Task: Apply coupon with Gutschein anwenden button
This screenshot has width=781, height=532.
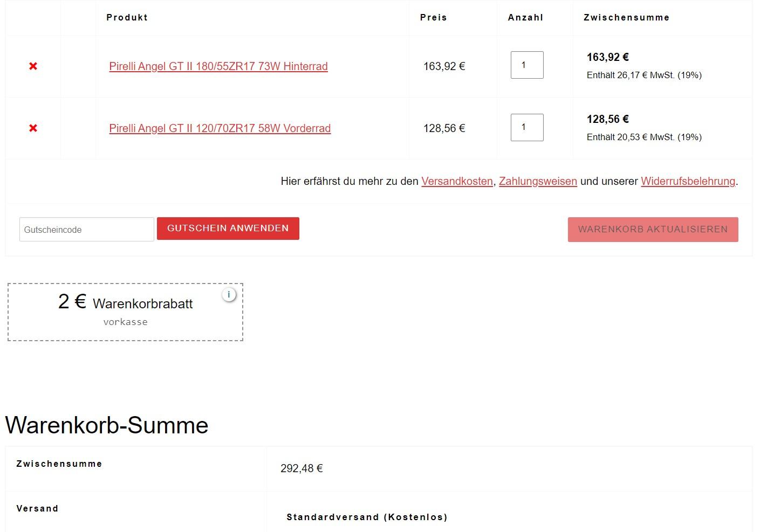Action: pos(228,229)
